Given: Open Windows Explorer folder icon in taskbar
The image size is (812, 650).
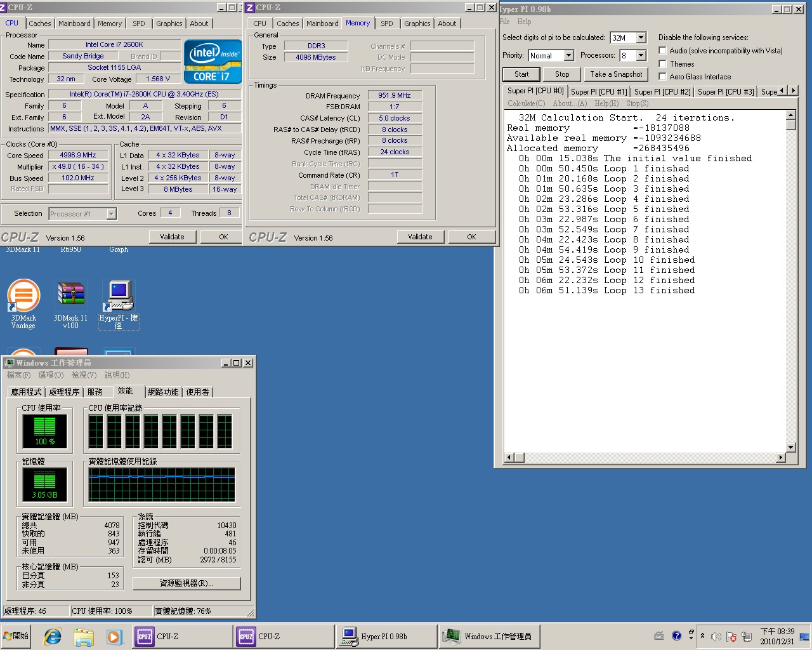Looking at the screenshot, I should (x=83, y=636).
